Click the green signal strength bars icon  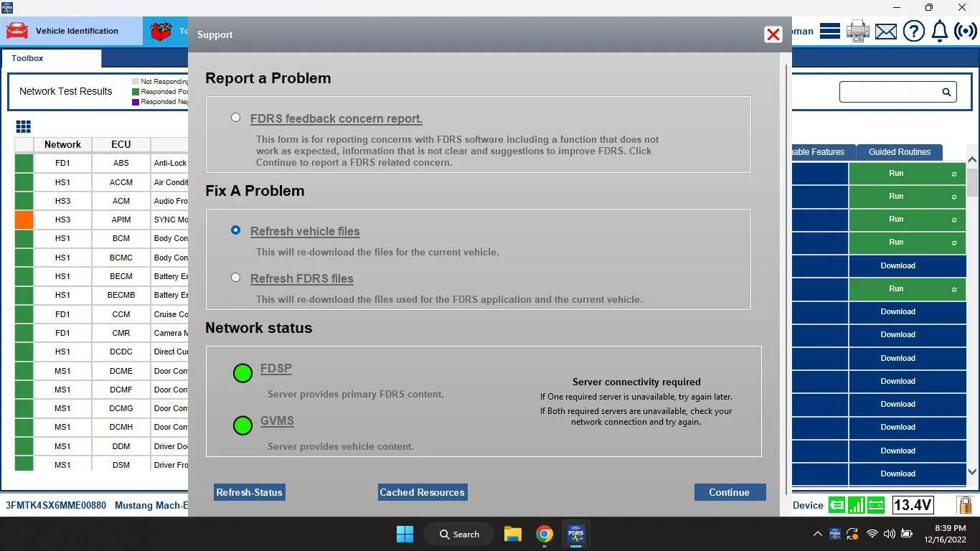(x=856, y=505)
